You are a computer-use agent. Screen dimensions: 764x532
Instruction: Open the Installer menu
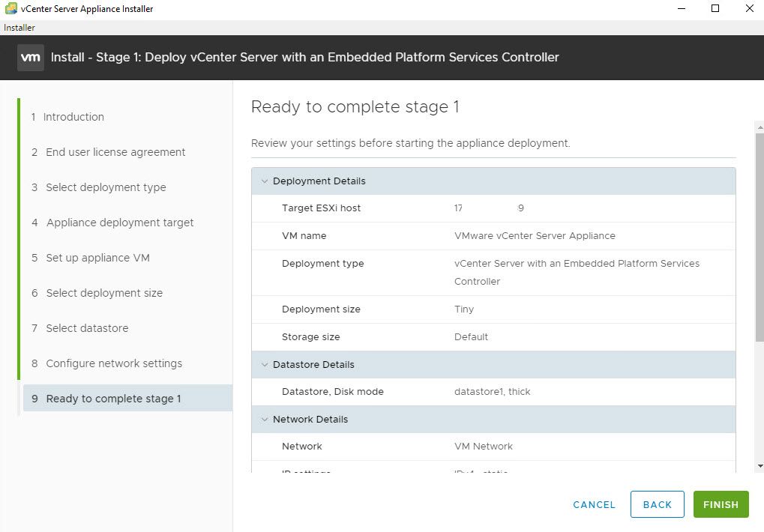pyautogui.click(x=19, y=28)
